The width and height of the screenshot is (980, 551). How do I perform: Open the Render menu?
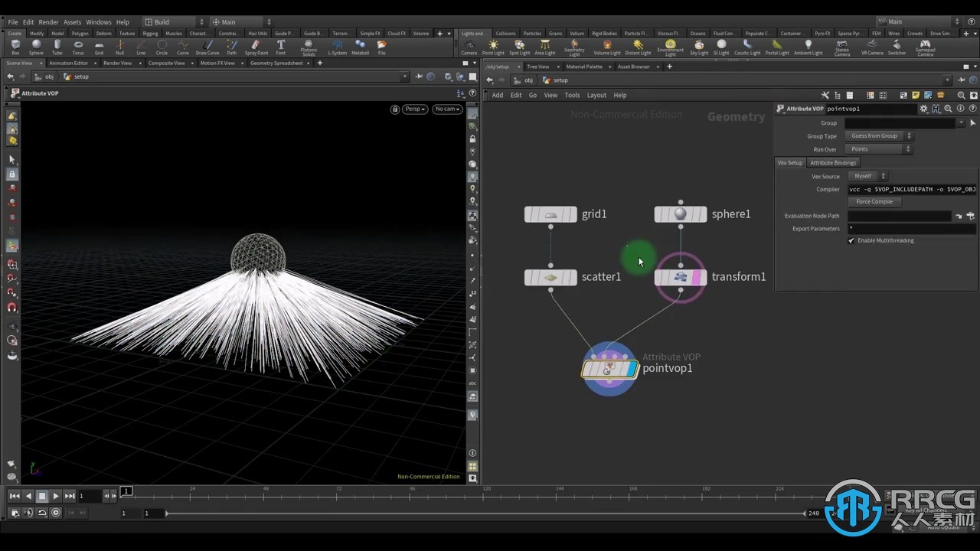coord(48,22)
